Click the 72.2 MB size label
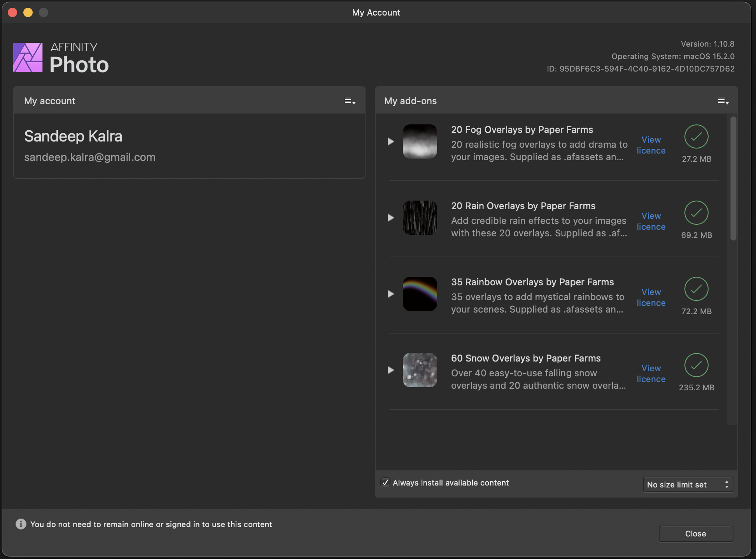This screenshot has height=559, width=756. point(696,311)
